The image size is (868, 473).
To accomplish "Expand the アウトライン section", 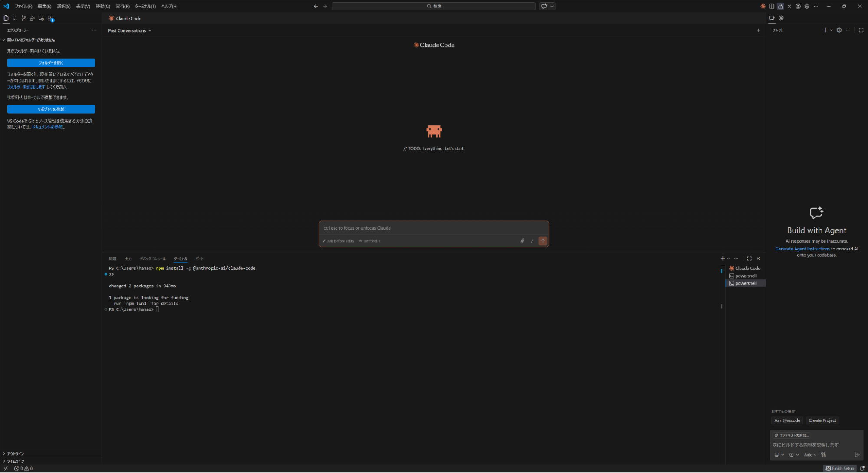I will [x=16, y=453].
